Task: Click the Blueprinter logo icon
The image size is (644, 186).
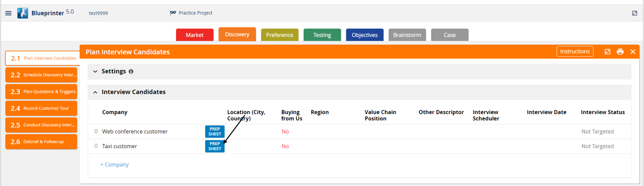Action: pos(23,13)
